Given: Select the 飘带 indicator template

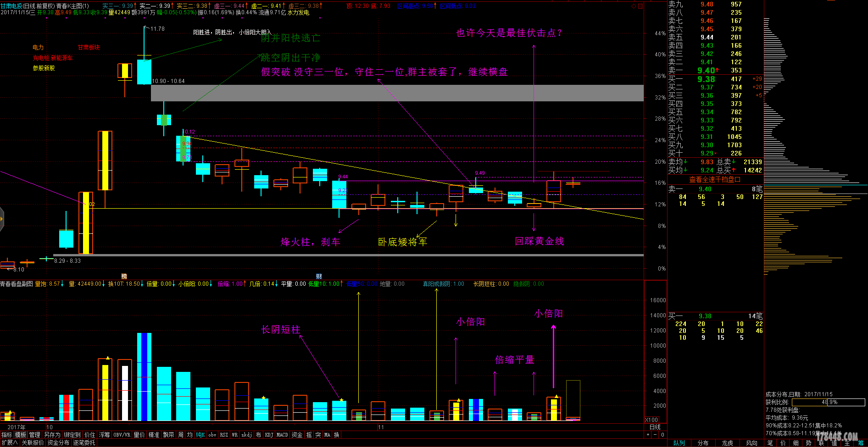Looking at the screenshot, I should point(168,435).
